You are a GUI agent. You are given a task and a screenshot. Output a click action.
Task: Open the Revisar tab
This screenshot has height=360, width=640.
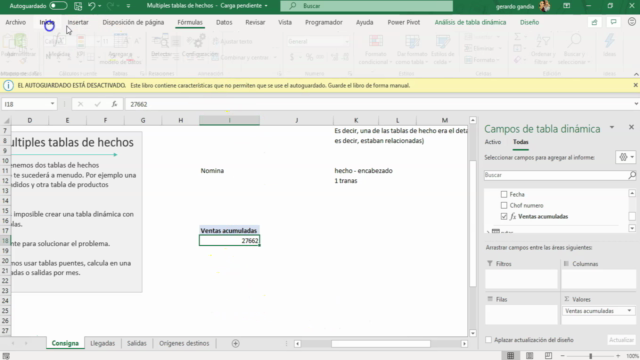[255, 22]
